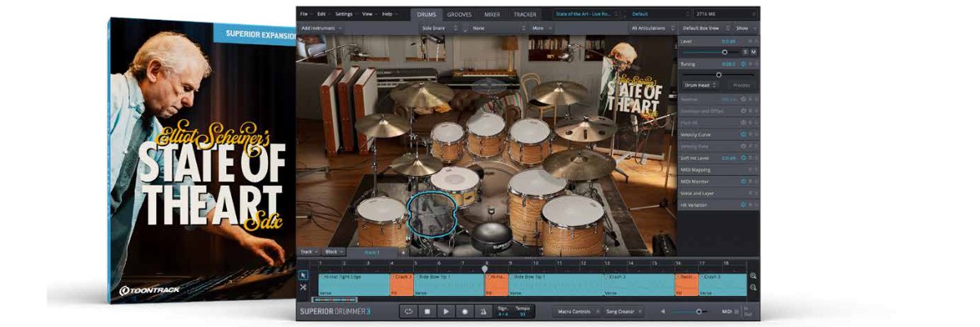Switch to the Drums tab
This screenshot has width=980, height=327.
point(427,14)
